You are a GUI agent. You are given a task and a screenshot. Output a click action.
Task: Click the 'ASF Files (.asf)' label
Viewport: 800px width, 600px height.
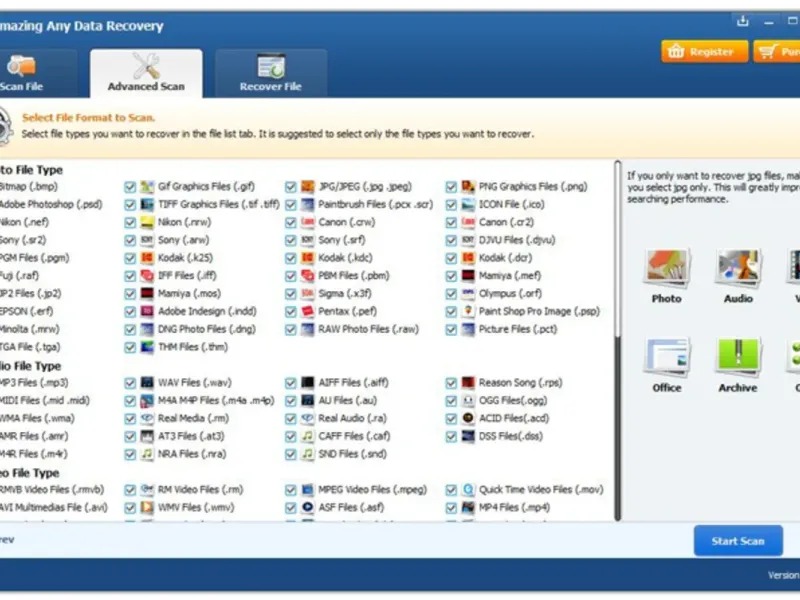351,508
